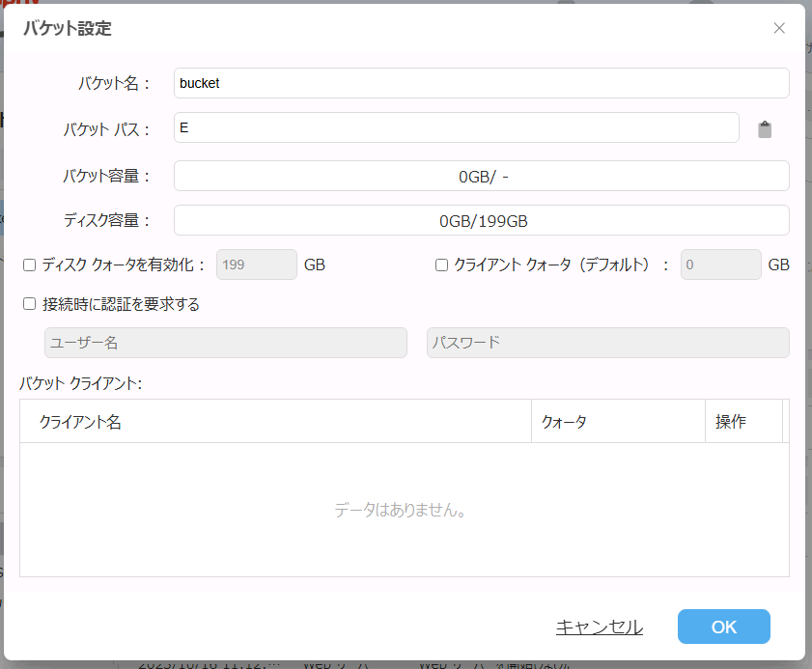812x669 pixels.
Task: Click the empty データはありません table area
Action: [404, 510]
